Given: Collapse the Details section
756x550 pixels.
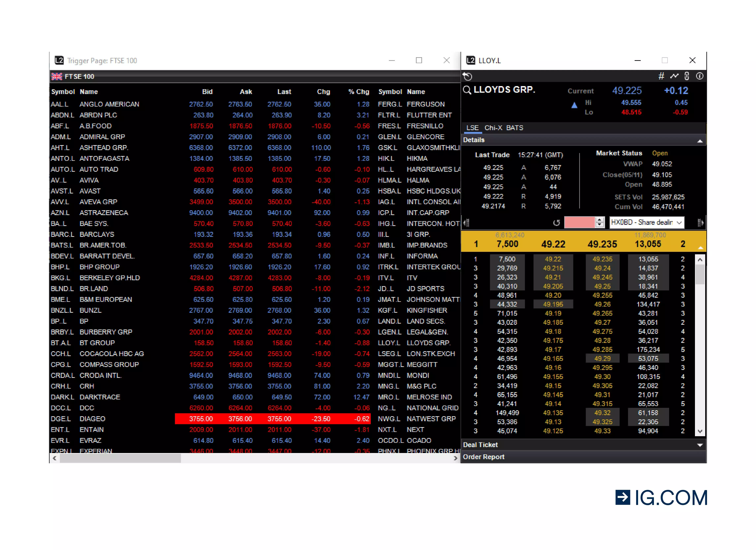Looking at the screenshot, I should point(700,141).
